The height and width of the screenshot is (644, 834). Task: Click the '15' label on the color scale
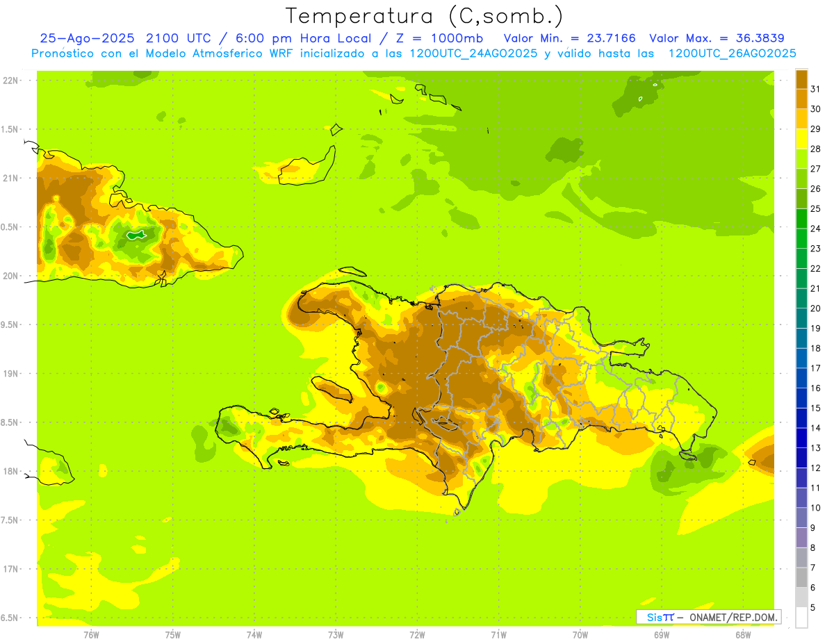tap(817, 408)
